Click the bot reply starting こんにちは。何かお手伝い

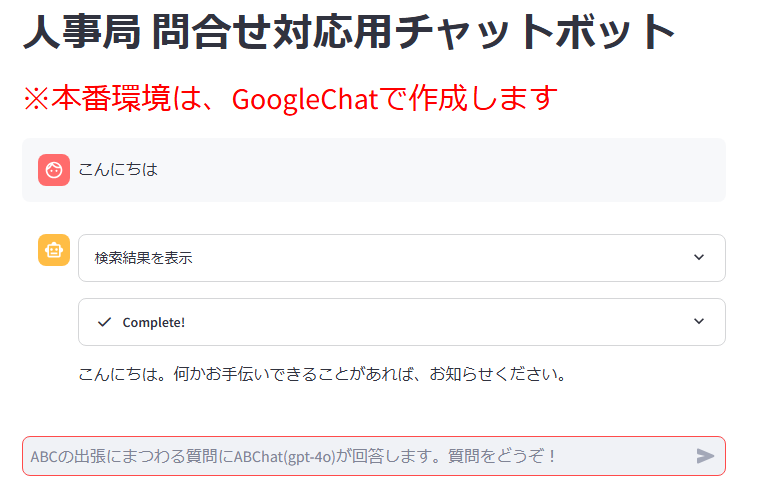coord(322,376)
